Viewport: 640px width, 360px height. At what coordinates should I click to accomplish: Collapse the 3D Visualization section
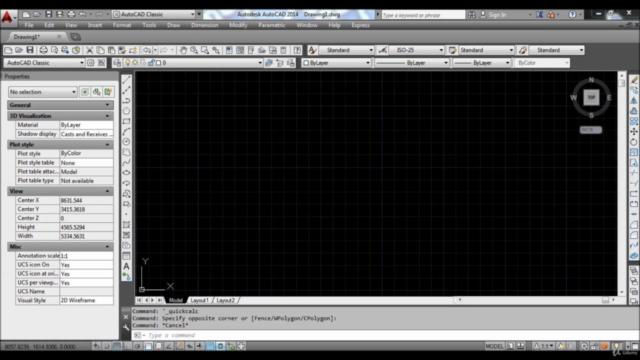point(108,116)
